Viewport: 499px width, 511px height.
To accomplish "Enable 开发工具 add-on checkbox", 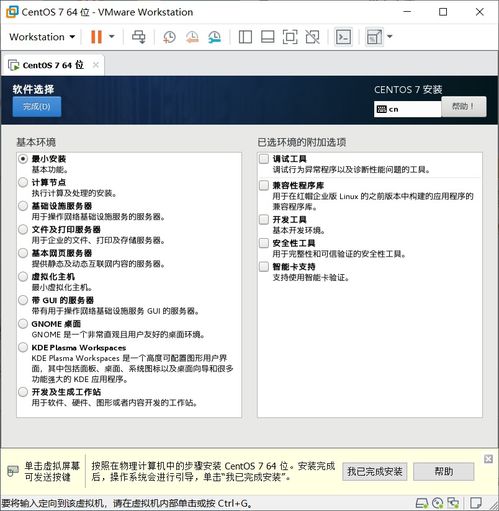I will [264, 219].
